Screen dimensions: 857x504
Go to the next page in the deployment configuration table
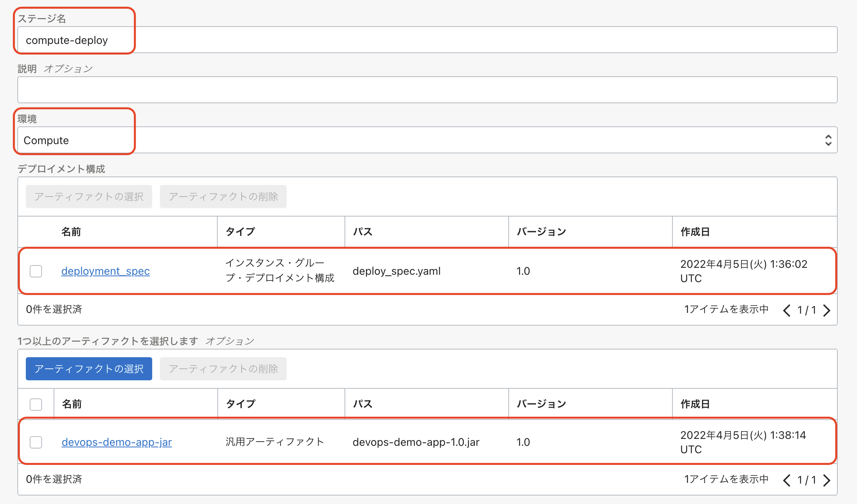click(x=826, y=310)
